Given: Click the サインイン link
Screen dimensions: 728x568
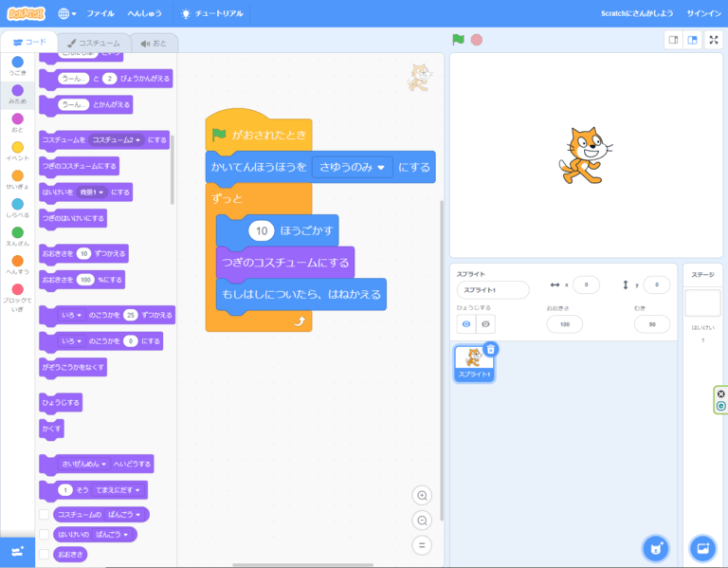Looking at the screenshot, I should tap(705, 14).
